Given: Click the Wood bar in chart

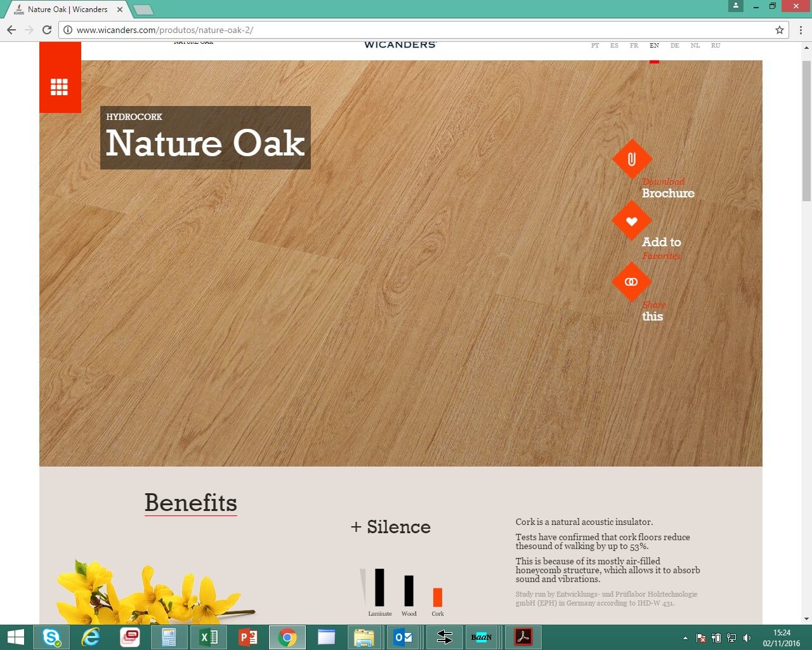Looking at the screenshot, I should click(x=409, y=590).
